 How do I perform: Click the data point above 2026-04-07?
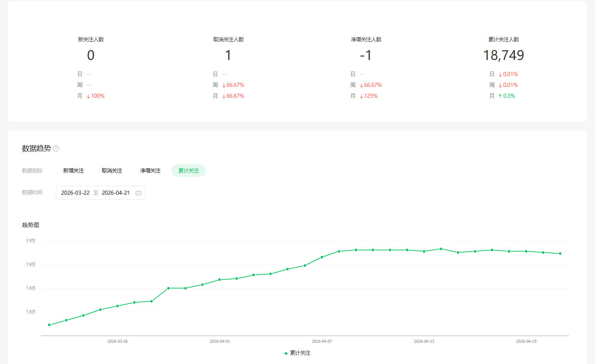(x=322, y=257)
